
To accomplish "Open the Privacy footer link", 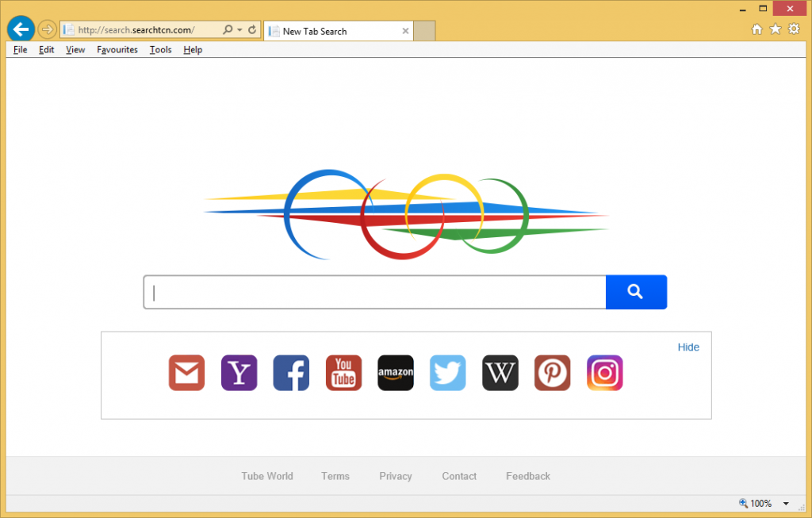I will [396, 476].
